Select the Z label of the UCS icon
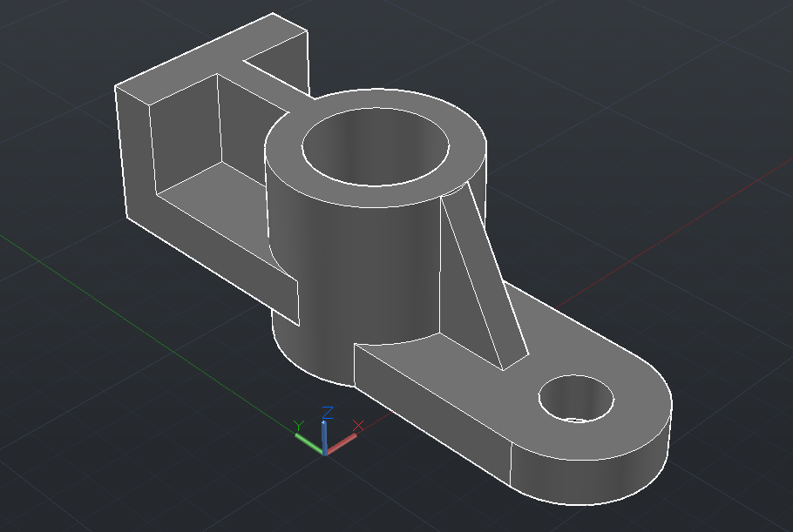Viewport: 793px width, 532px height. coord(327,413)
